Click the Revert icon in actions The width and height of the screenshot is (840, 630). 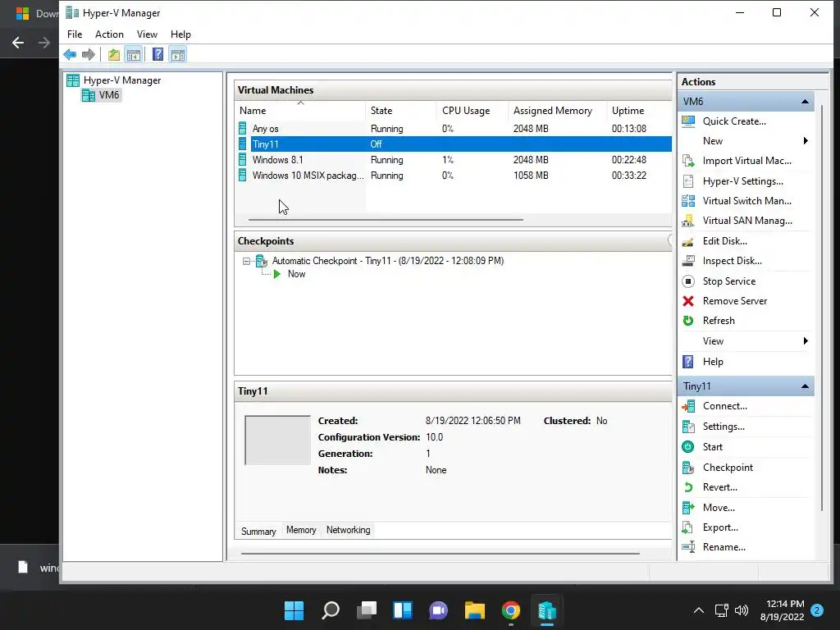pos(688,487)
